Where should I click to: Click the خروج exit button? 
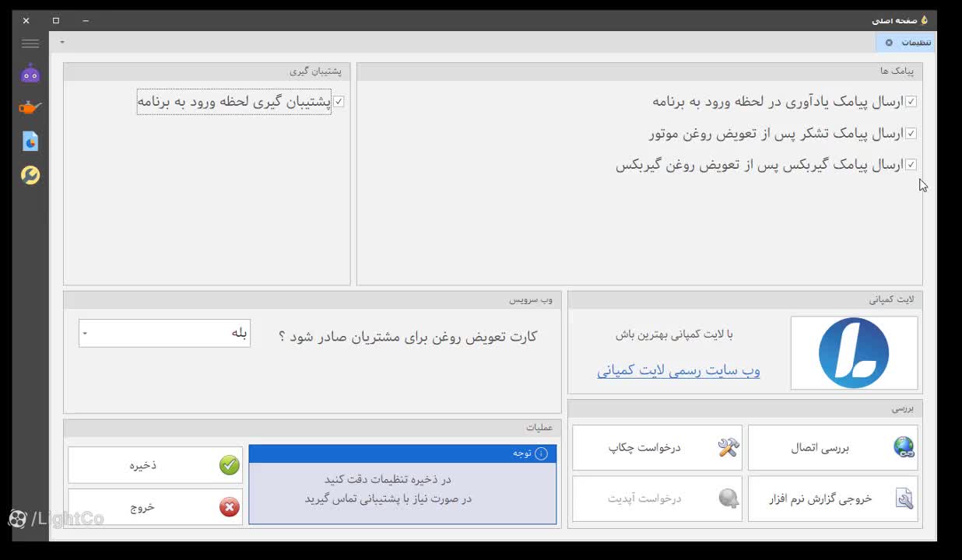155,507
